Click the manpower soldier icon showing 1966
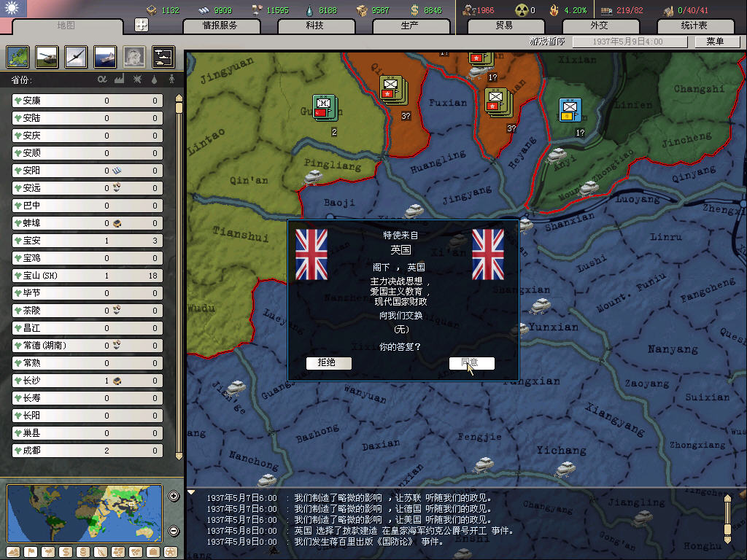747x560 pixels. tap(469, 10)
